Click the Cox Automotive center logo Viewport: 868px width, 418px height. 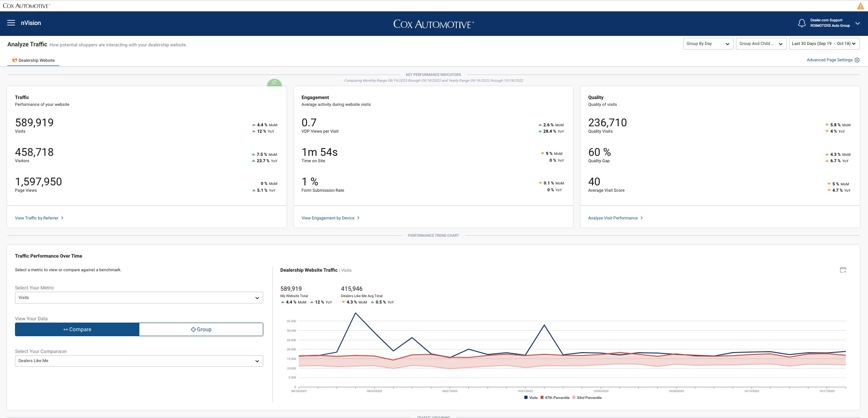coord(433,24)
